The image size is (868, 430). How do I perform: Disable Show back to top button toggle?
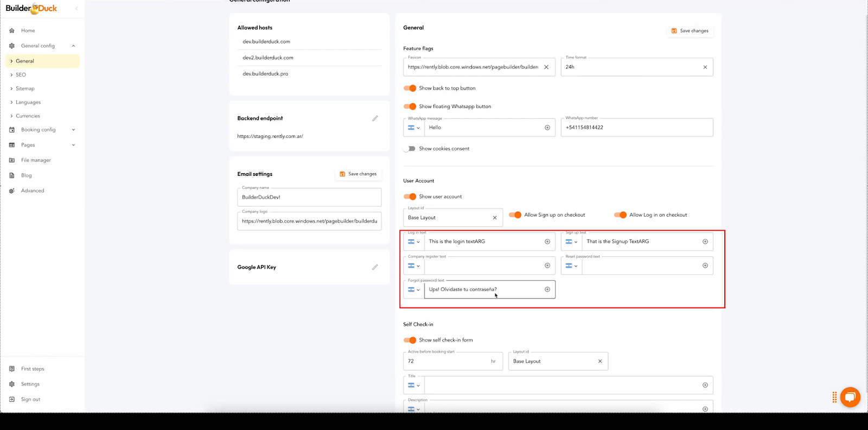(410, 88)
